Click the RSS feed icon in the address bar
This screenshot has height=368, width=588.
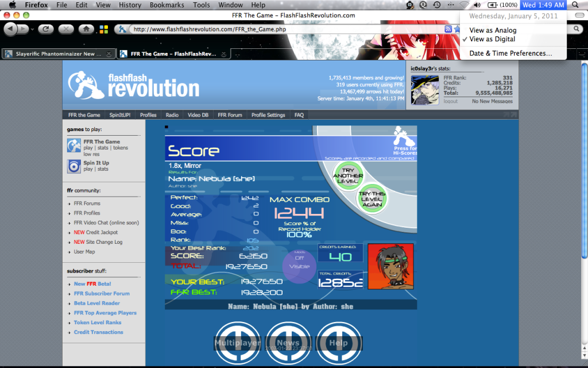pyautogui.click(x=448, y=29)
